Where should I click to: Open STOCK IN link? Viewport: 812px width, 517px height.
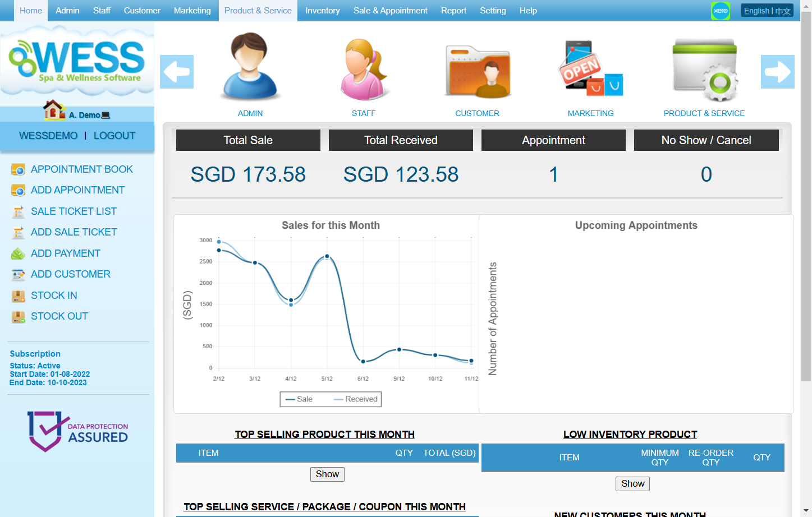pos(54,296)
